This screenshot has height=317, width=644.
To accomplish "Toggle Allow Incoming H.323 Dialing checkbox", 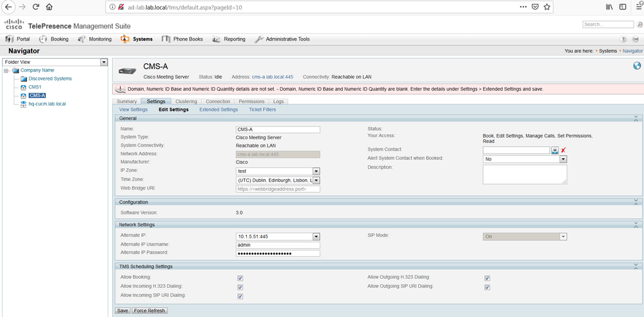I will (x=240, y=287).
